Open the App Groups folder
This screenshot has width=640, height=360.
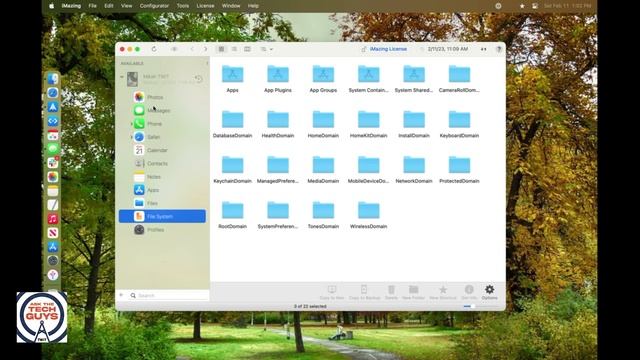[323, 75]
